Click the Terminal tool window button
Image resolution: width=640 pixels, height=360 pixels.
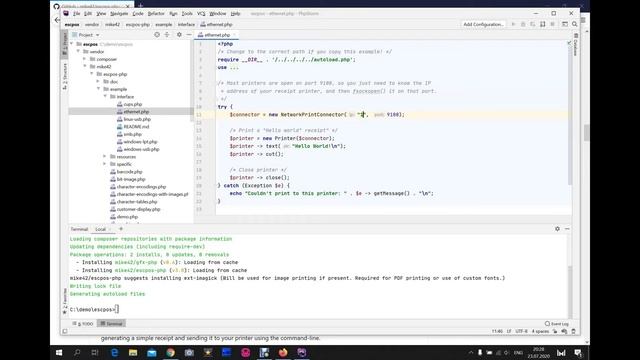(x=111, y=324)
